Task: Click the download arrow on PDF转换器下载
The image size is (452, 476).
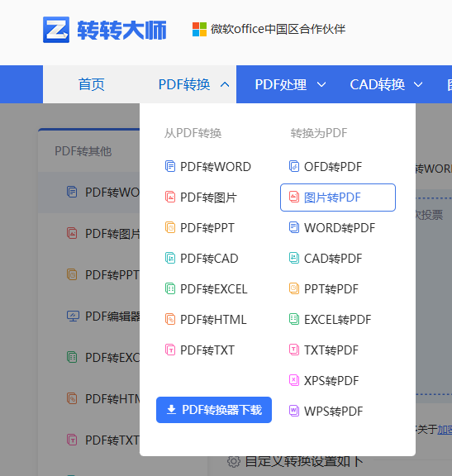Action: pos(172,410)
